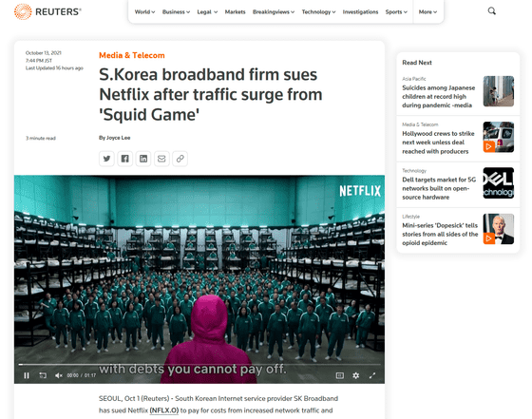Viewport: 532px width, 419px height.
Task: Share the article by email
Action: tap(161, 159)
